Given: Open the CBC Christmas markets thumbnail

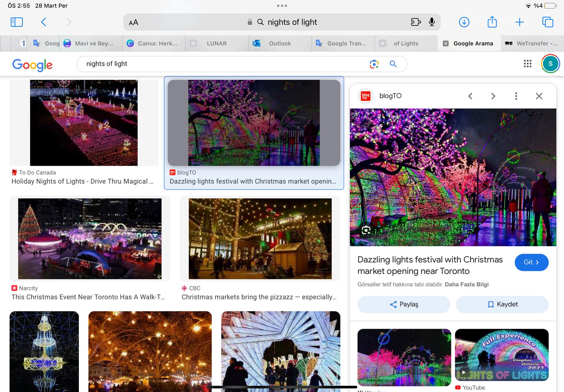Looking at the screenshot, I should click(260, 238).
